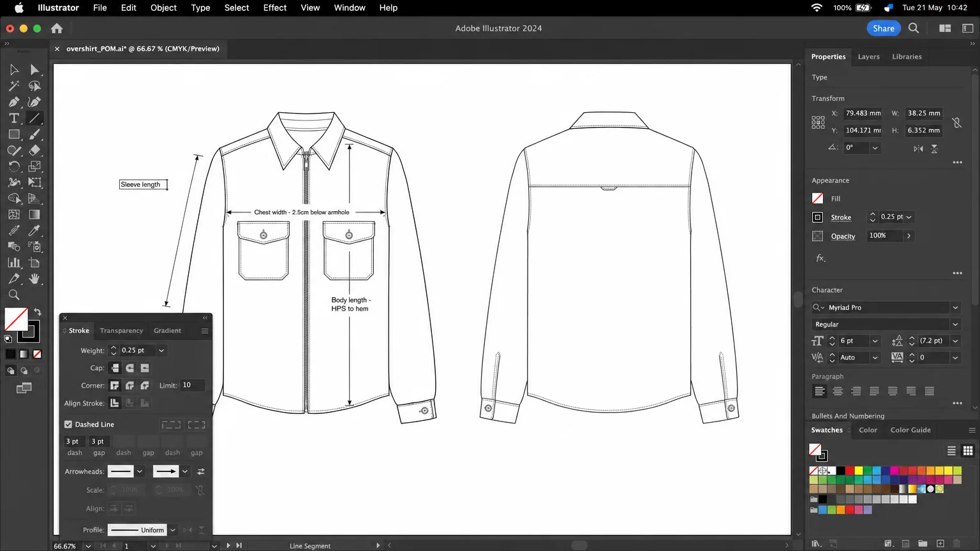The height and width of the screenshot is (551, 980).
Task: Select the Gradient tool
Action: (34, 215)
